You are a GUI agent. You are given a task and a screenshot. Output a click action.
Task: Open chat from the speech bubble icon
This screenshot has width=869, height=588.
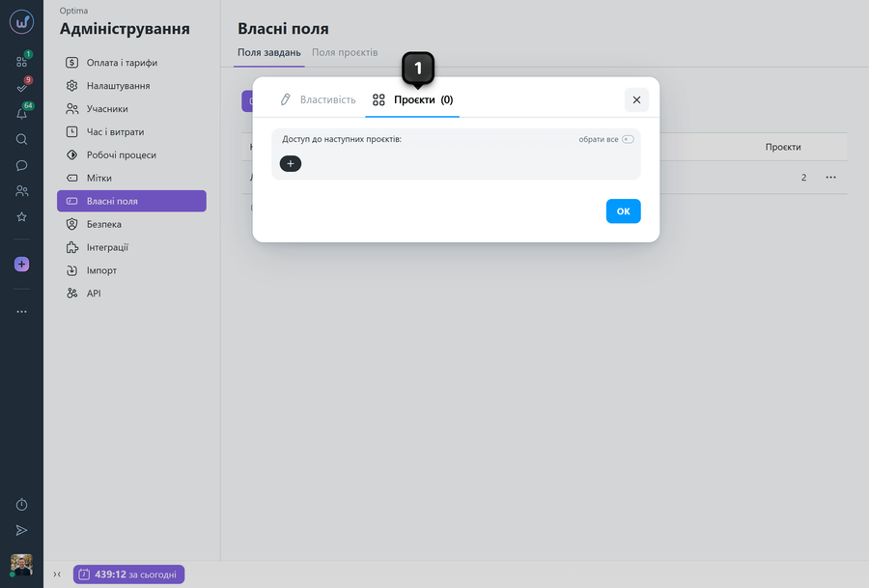[x=21, y=165]
